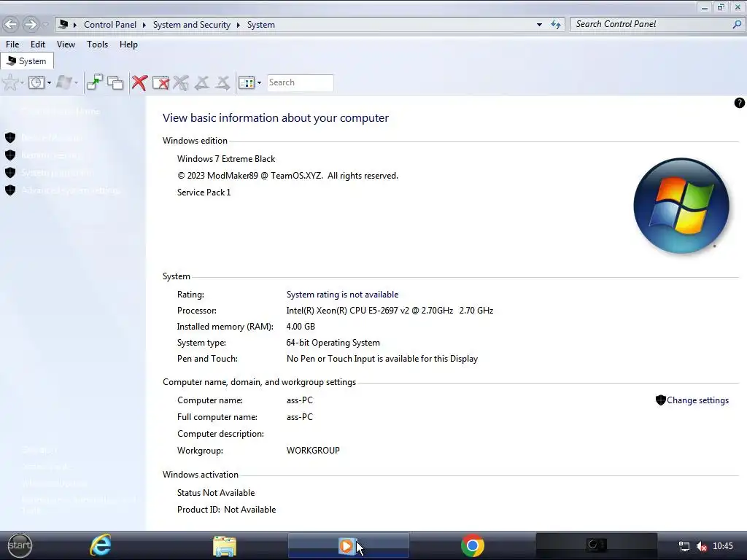
Task: Click the Service Pack 1 text
Action: (204, 192)
